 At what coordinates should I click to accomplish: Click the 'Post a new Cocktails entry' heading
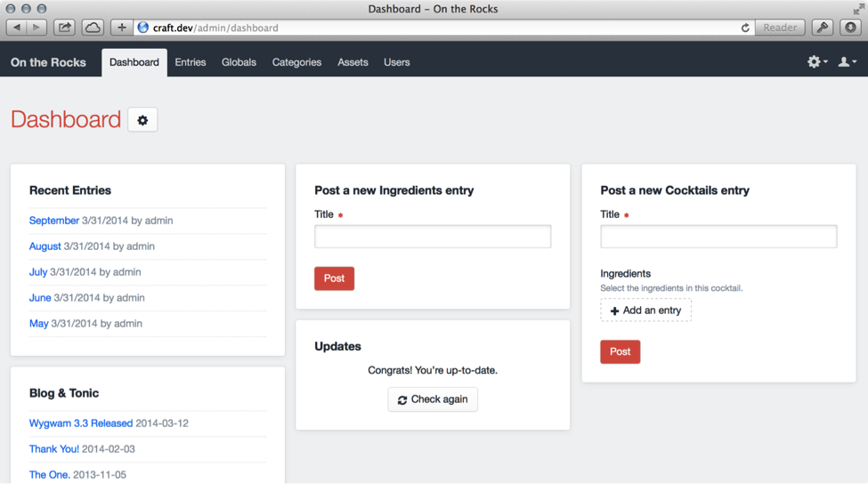675,190
